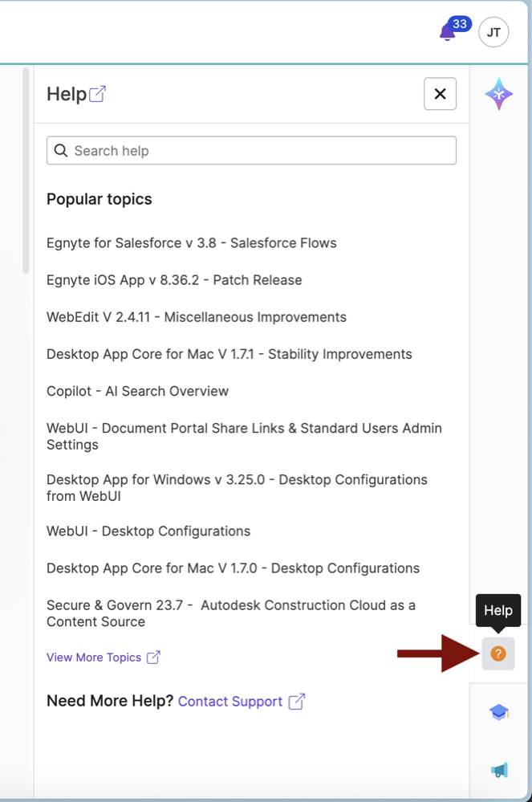Open the JT user avatar menu
Screen dimensions: 532x802
pyautogui.click(x=493, y=32)
